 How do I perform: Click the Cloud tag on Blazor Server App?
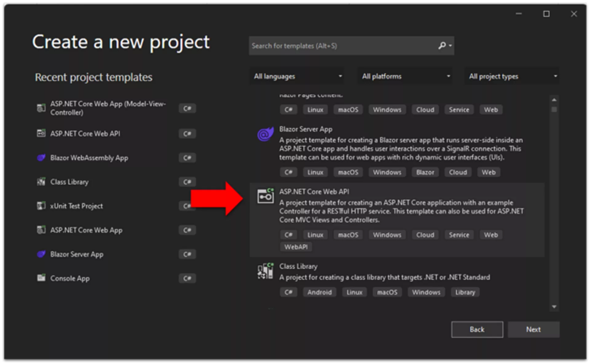coord(458,172)
